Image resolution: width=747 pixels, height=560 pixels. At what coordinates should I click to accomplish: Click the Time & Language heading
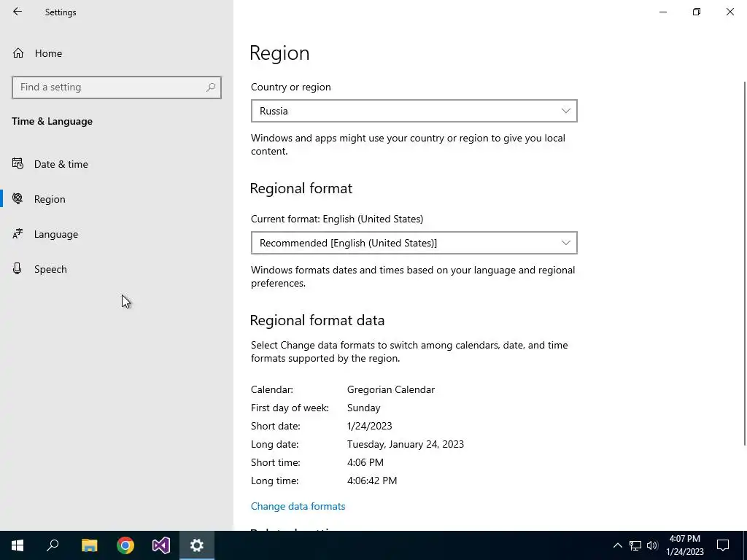coord(52,122)
